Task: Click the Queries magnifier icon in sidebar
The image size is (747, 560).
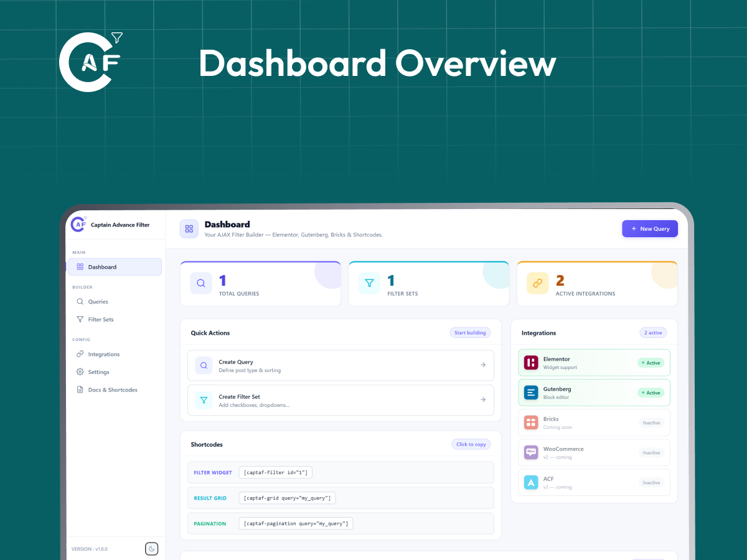Action: tap(80, 301)
